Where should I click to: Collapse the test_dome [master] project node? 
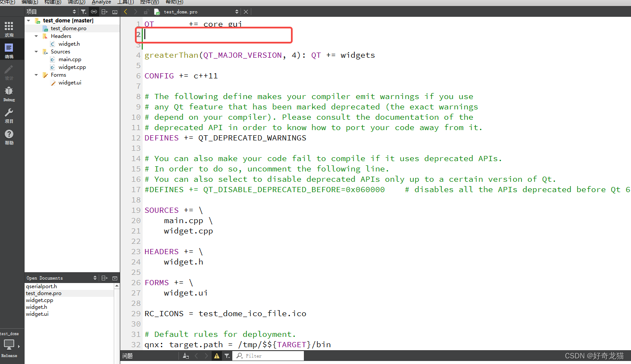coord(28,20)
